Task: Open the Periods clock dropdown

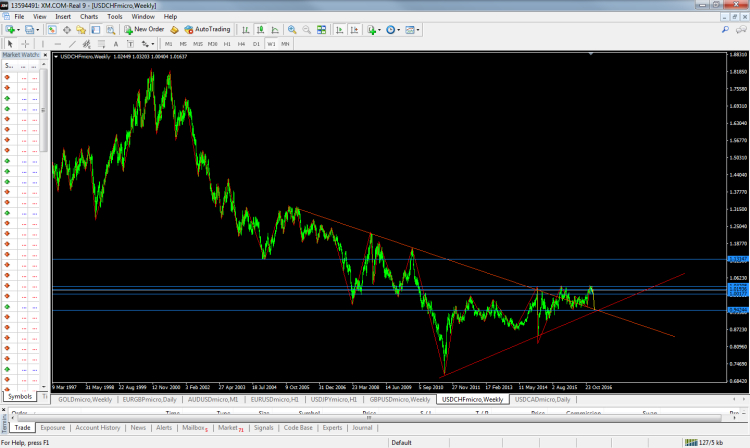Action: click(x=398, y=30)
